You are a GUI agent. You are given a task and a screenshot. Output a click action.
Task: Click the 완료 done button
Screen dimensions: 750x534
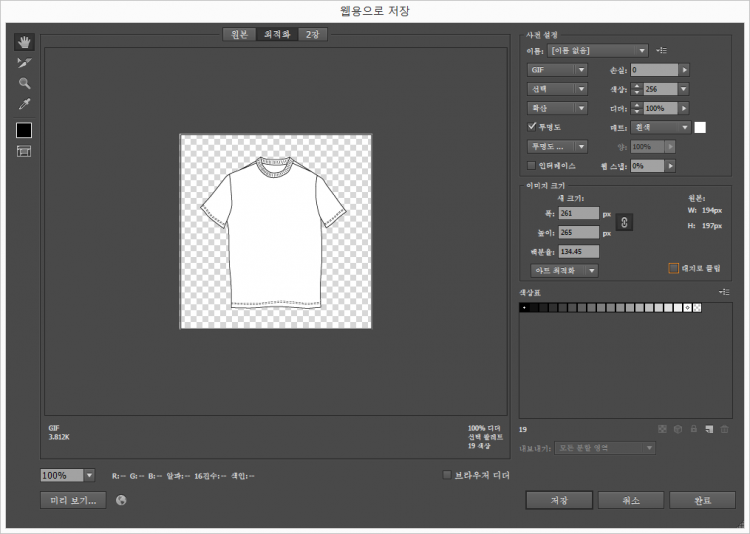[x=702, y=501]
